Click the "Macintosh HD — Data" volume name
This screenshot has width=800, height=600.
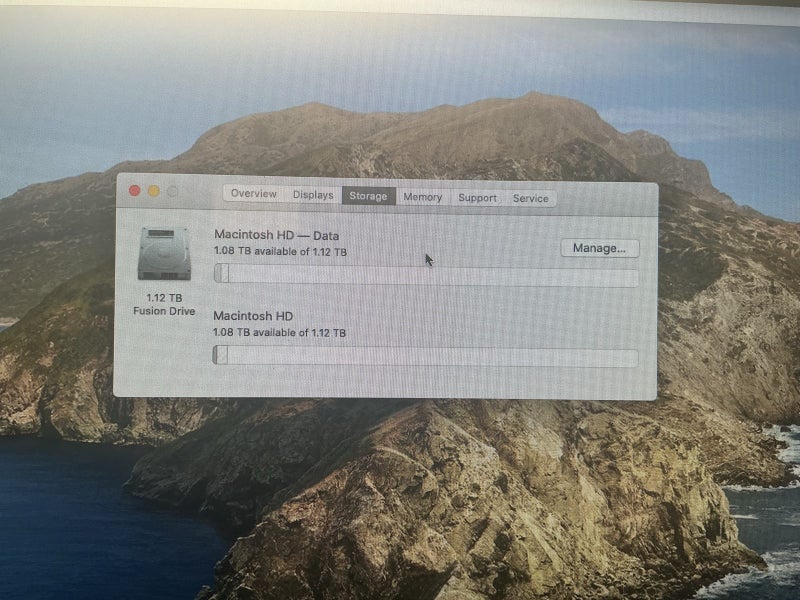point(277,235)
